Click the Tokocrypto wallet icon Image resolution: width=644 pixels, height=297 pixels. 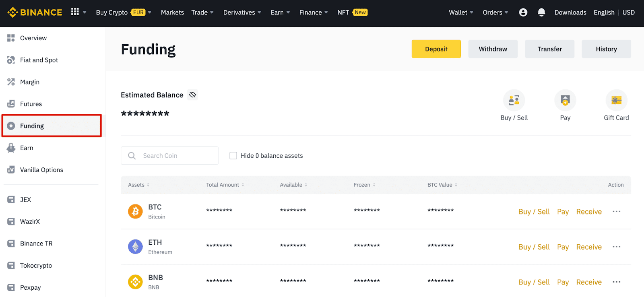(11, 266)
